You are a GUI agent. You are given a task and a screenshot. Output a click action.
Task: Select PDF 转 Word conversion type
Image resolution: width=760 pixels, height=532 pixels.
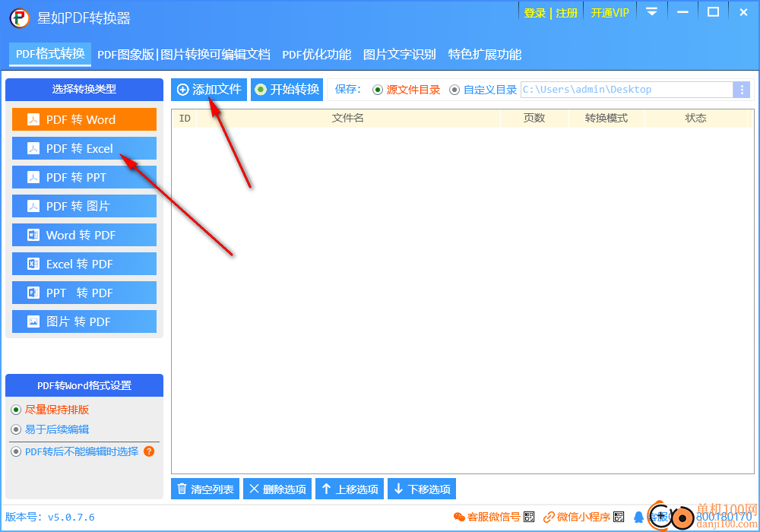84,119
